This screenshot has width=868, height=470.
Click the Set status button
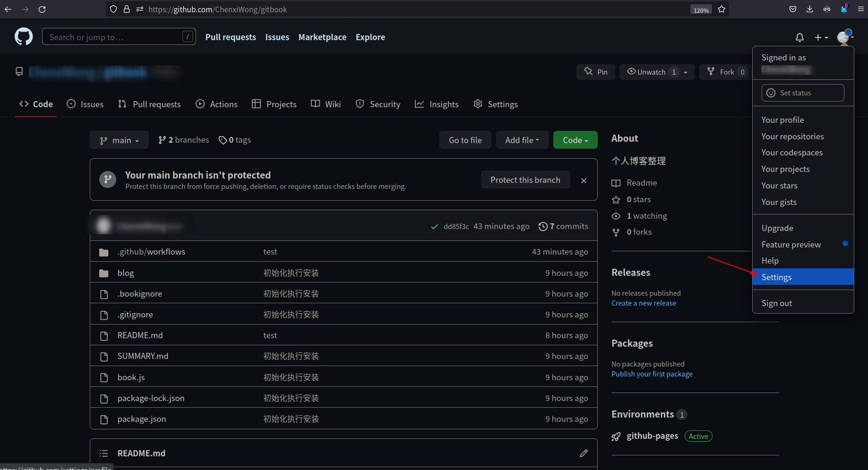803,93
